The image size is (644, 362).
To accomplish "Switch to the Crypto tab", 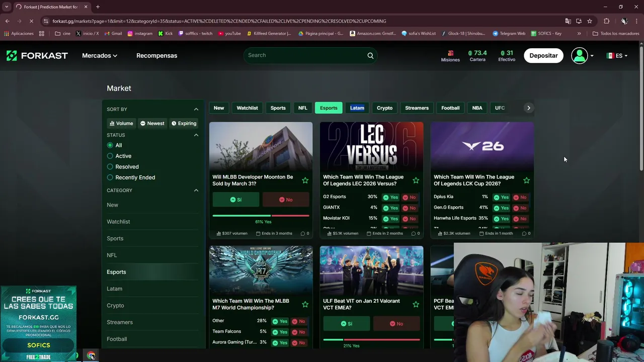I will coord(384,108).
